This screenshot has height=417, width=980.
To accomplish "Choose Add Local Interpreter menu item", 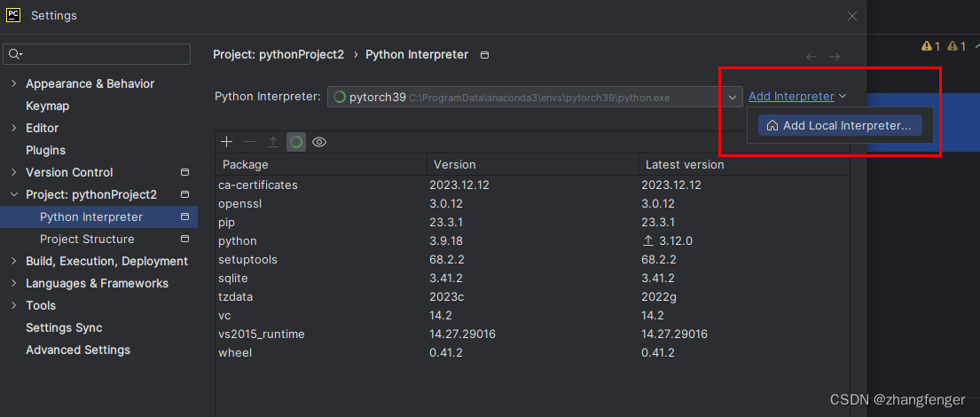I will [840, 125].
